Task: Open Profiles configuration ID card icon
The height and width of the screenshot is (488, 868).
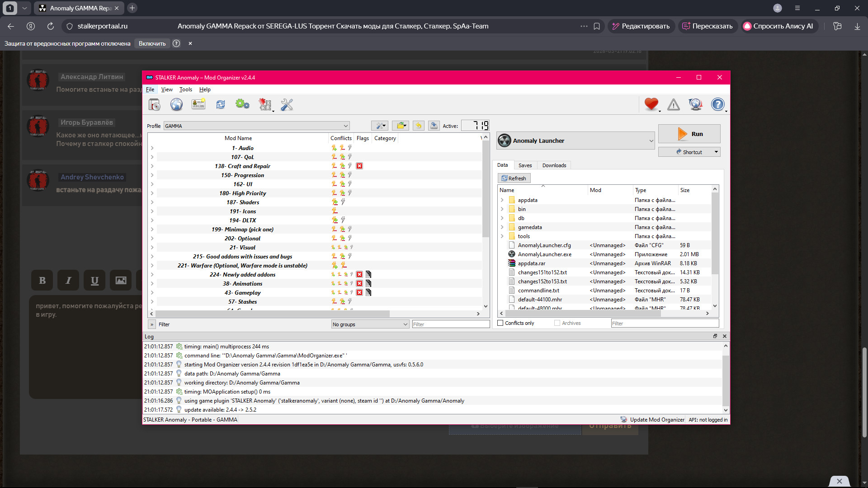Action: coord(198,105)
